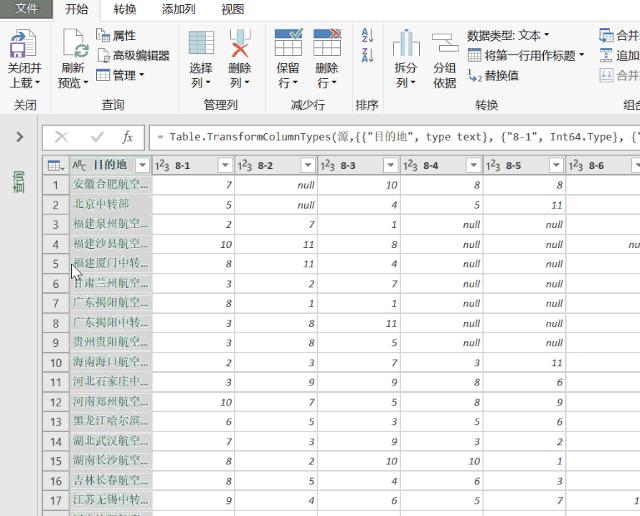Select the cell 北京中转部
The image size is (640, 516).
click(111, 205)
